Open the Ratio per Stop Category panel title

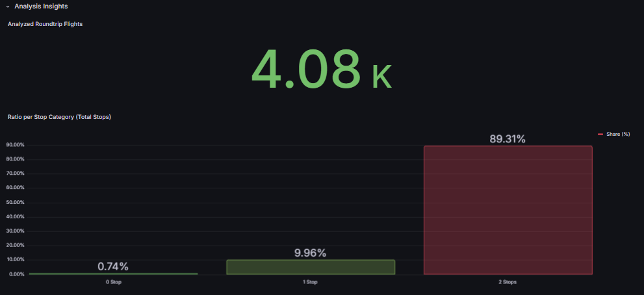click(x=59, y=117)
